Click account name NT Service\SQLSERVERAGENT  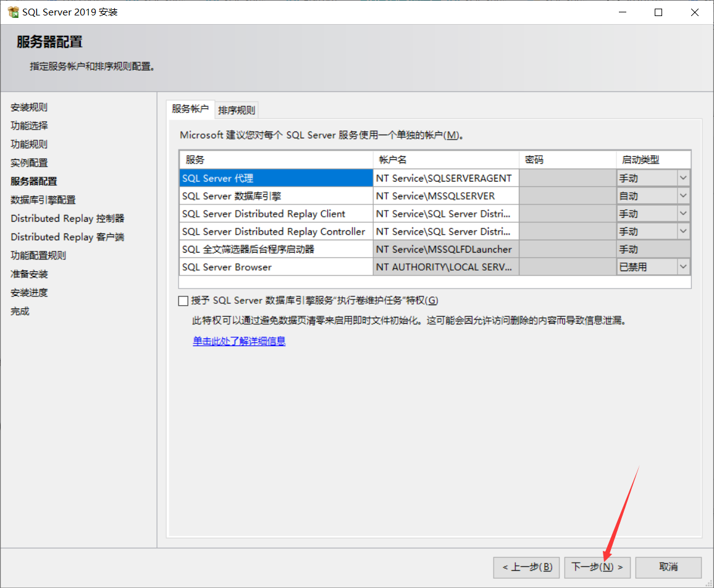click(x=446, y=178)
